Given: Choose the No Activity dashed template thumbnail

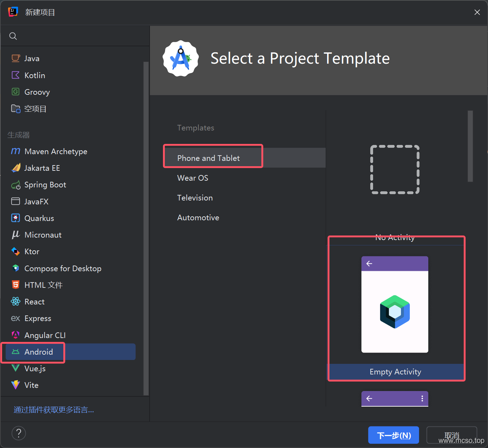Looking at the screenshot, I should (395, 169).
